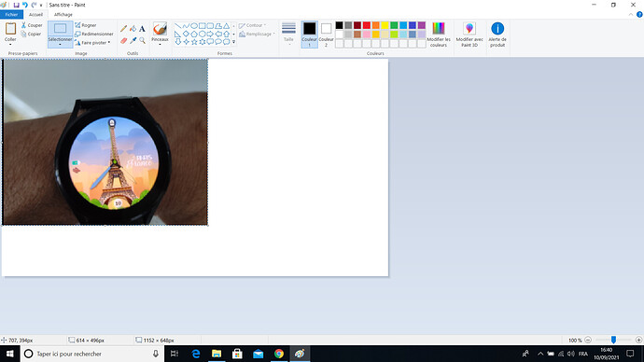Click the Rogner button
The height and width of the screenshot is (362, 644).
pos(86,25)
